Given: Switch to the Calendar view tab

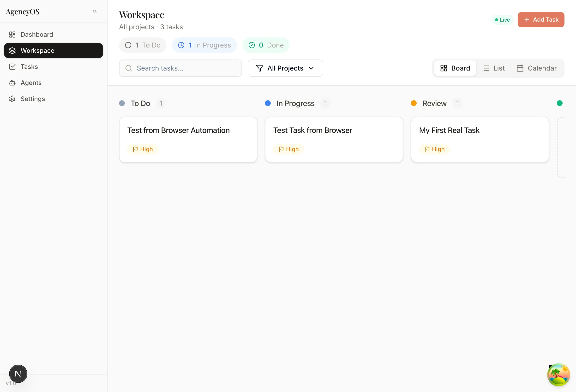Looking at the screenshot, I should (536, 68).
